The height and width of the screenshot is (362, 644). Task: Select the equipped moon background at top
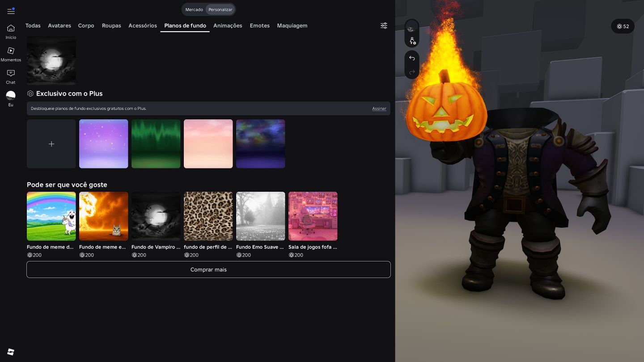click(x=51, y=60)
